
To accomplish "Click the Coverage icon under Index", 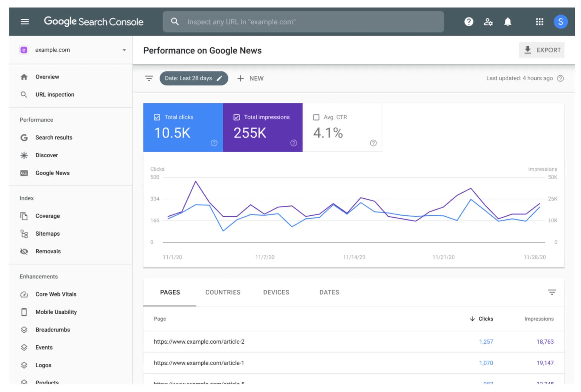I will [x=24, y=216].
